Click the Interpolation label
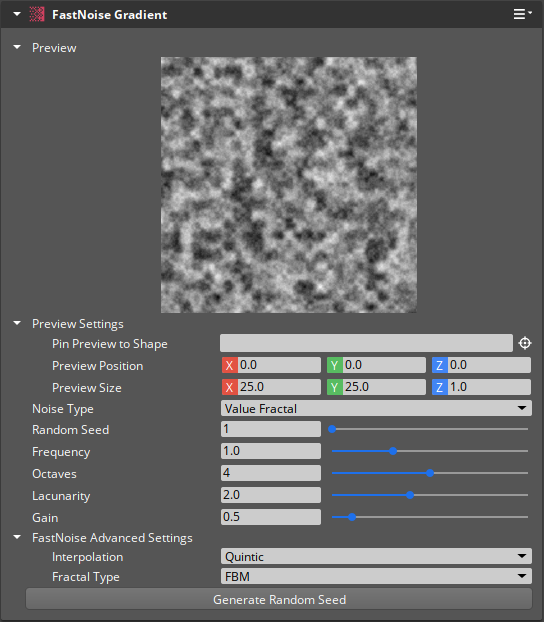 [87, 557]
